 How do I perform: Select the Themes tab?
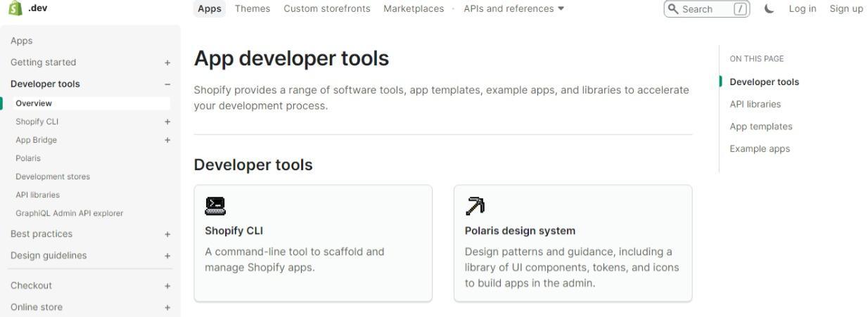click(x=253, y=9)
